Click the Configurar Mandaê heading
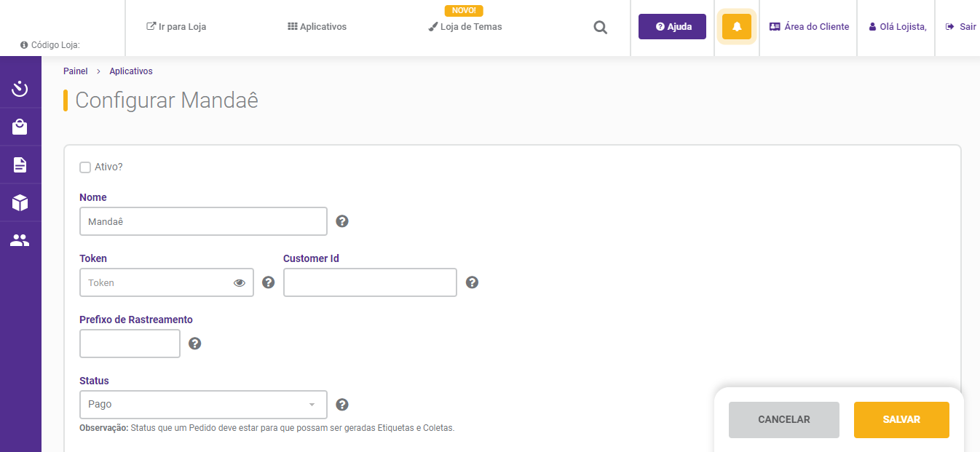Viewport: 980px width, 452px height. click(167, 100)
